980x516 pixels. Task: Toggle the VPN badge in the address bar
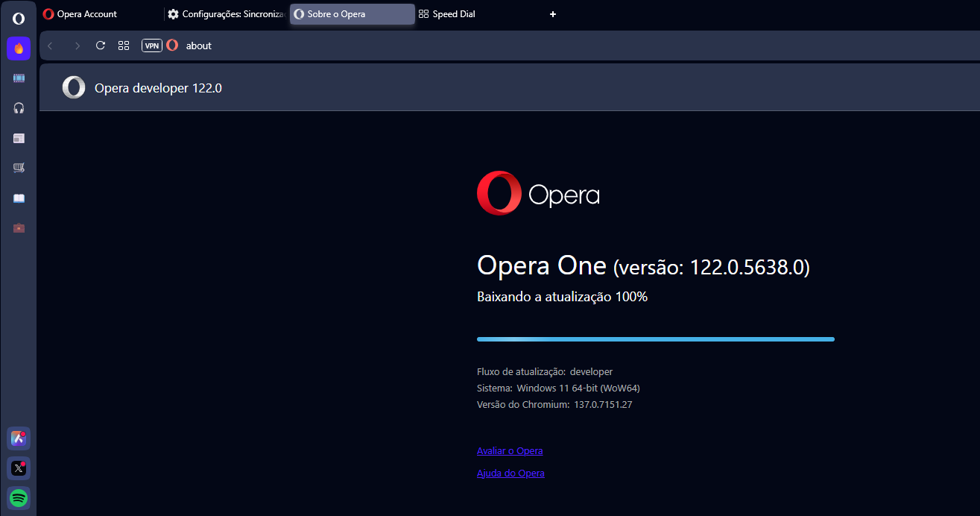(x=152, y=45)
